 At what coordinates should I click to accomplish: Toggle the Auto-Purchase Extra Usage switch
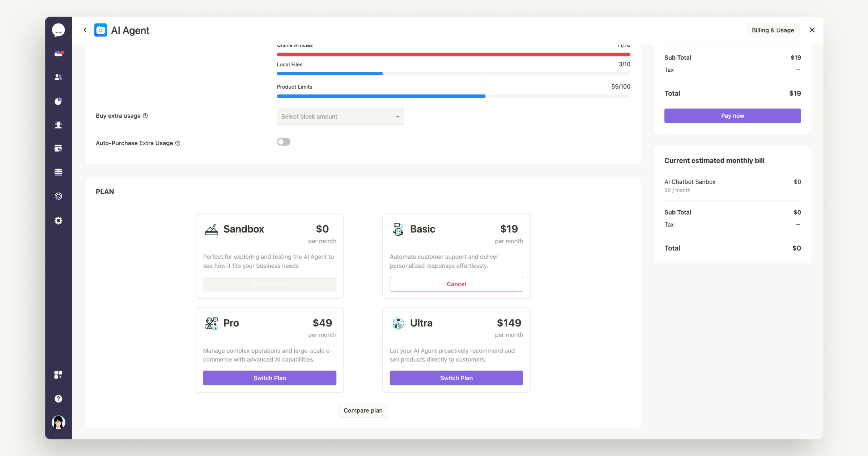click(x=284, y=142)
